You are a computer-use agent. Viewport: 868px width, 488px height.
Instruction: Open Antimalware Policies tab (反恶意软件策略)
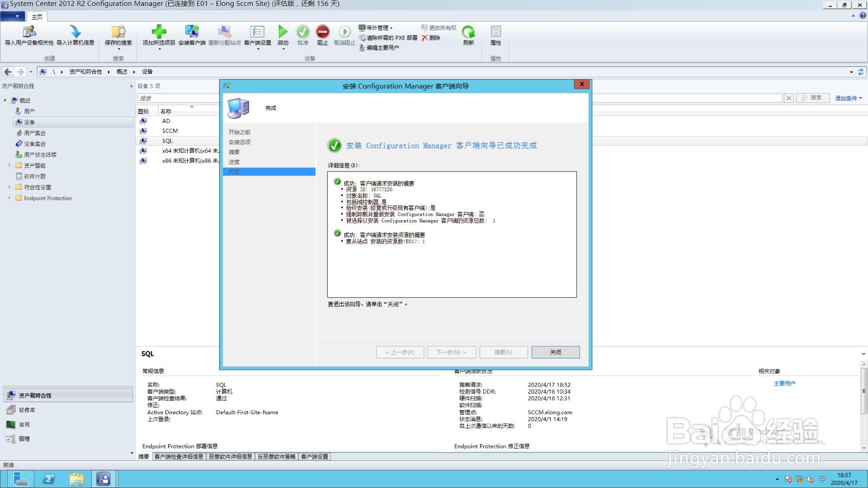point(277,457)
